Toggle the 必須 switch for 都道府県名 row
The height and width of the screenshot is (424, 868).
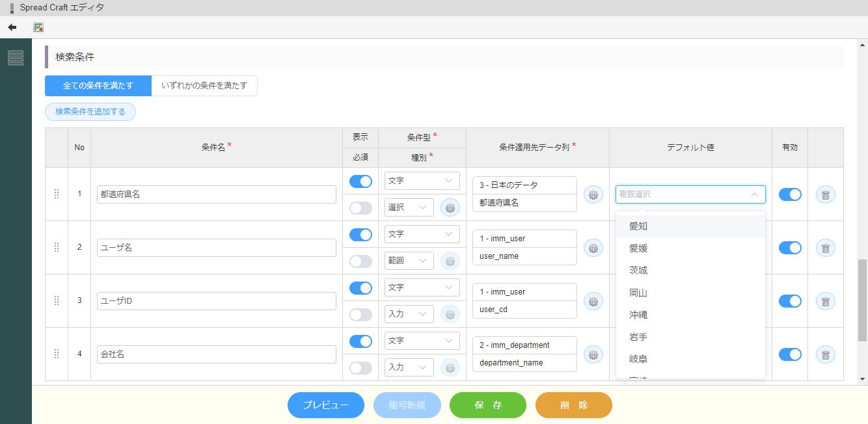pyautogui.click(x=360, y=208)
